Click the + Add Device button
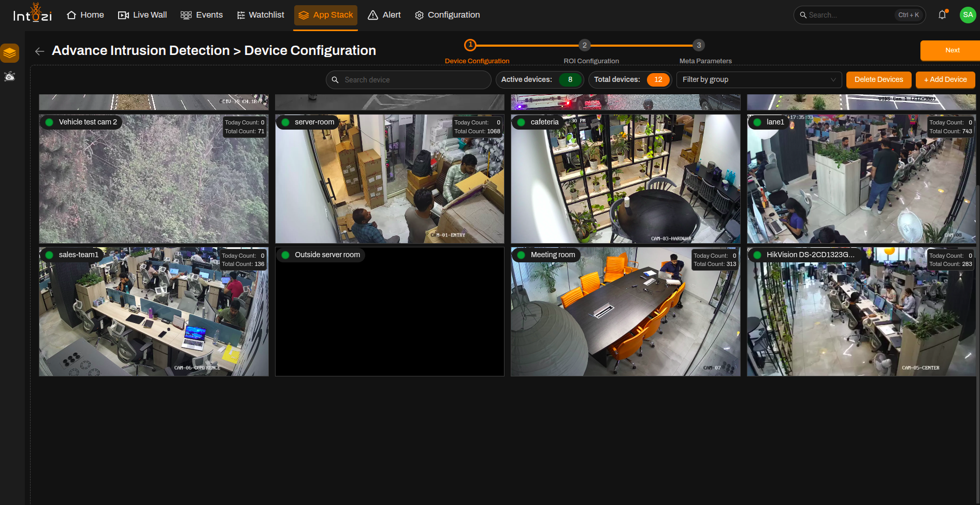Image resolution: width=980 pixels, height=505 pixels. point(945,79)
